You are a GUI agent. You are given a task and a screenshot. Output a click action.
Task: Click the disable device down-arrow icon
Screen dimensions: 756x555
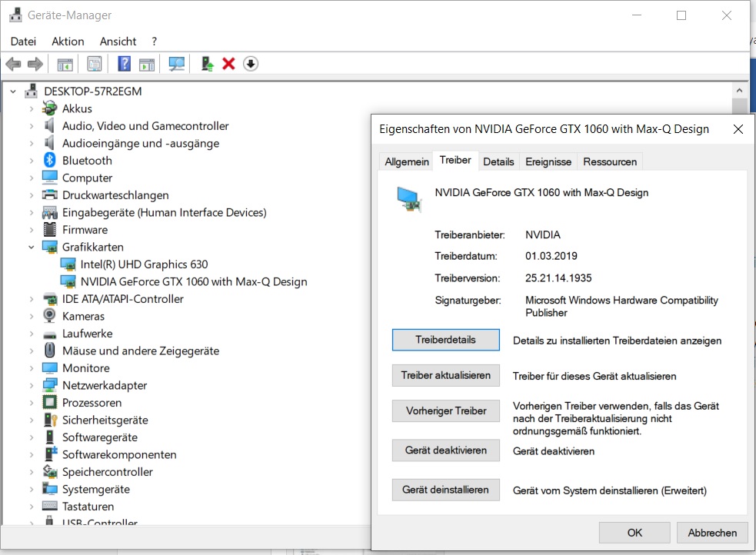click(251, 64)
